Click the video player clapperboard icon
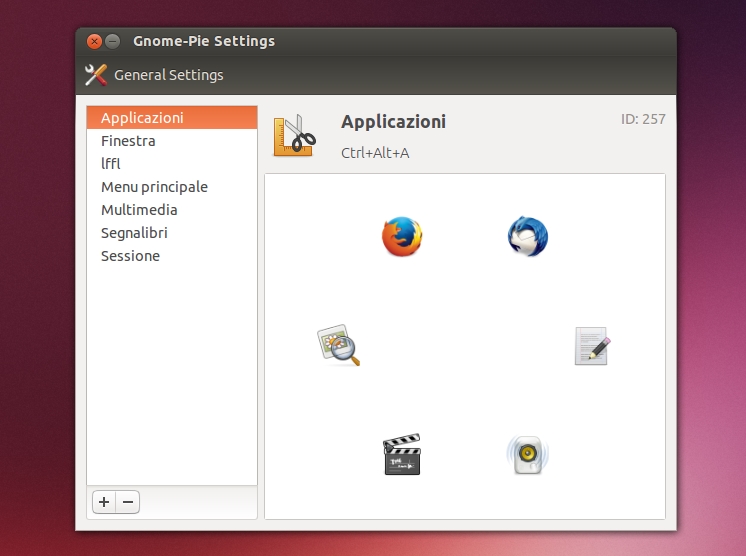 click(x=402, y=454)
